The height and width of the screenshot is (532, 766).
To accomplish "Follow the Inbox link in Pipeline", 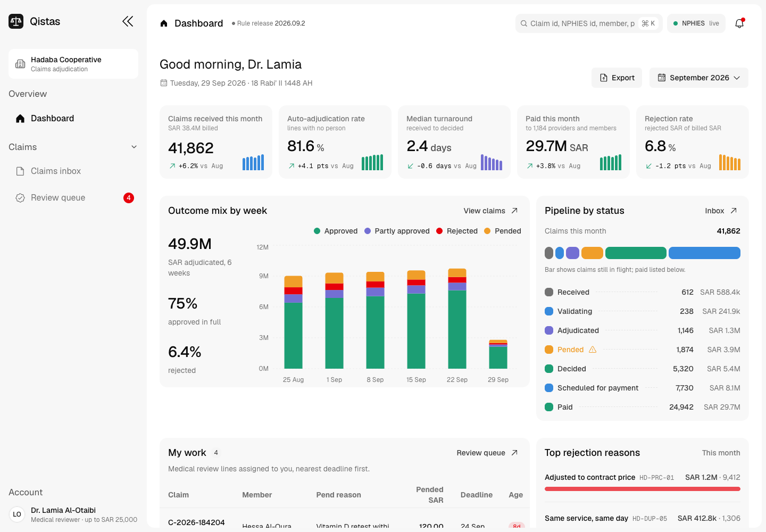I will pos(721,211).
